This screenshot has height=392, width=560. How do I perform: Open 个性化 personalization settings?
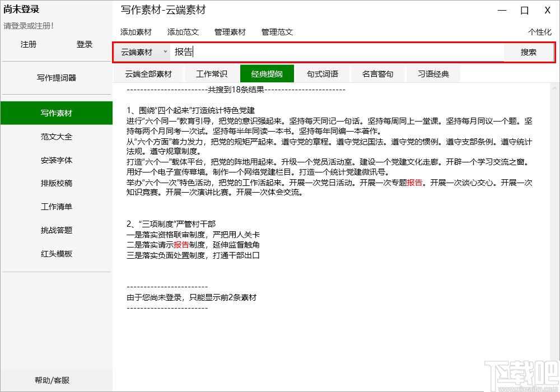(x=540, y=32)
